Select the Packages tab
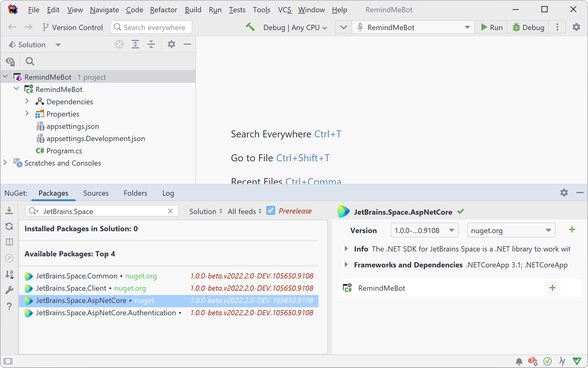The image size is (588, 368). 53,193
